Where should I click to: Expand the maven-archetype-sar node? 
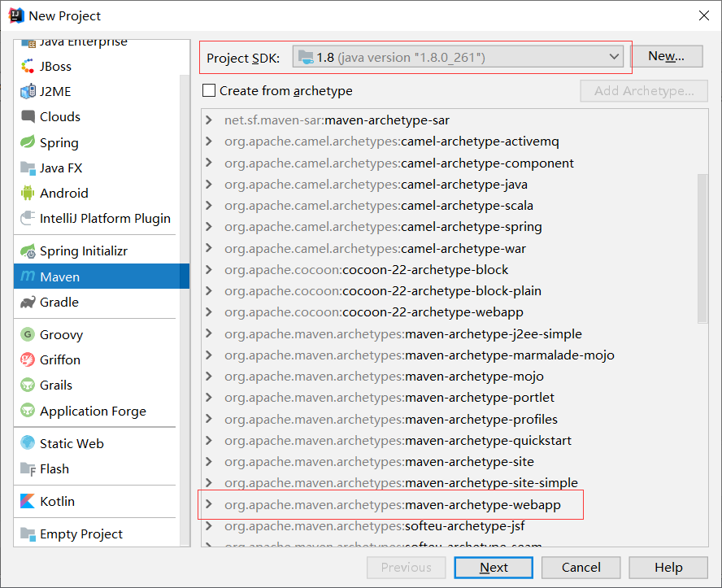pos(209,120)
